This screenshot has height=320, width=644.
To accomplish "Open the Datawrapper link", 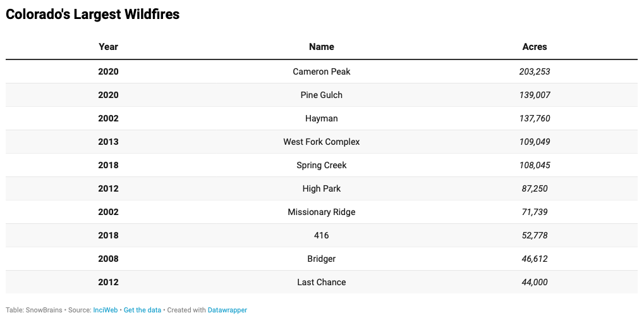I will click(227, 310).
